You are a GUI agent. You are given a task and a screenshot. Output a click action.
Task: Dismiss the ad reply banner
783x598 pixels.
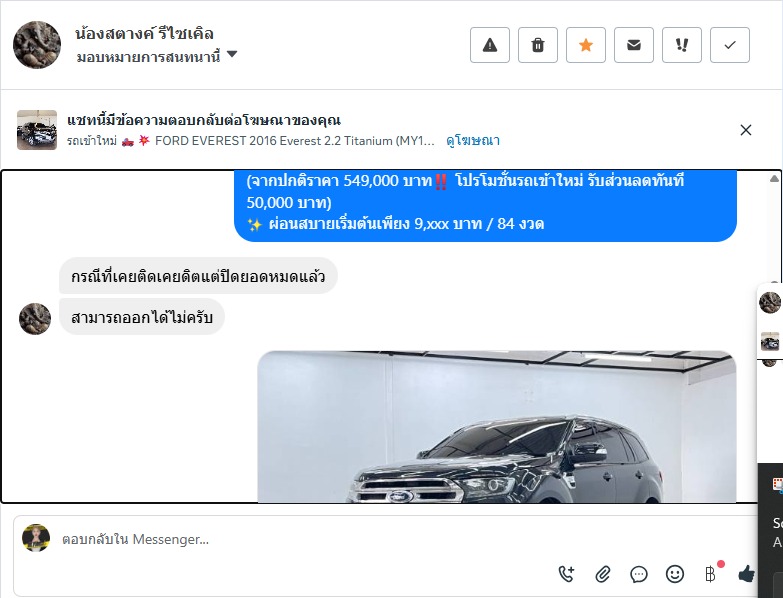(746, 130)
